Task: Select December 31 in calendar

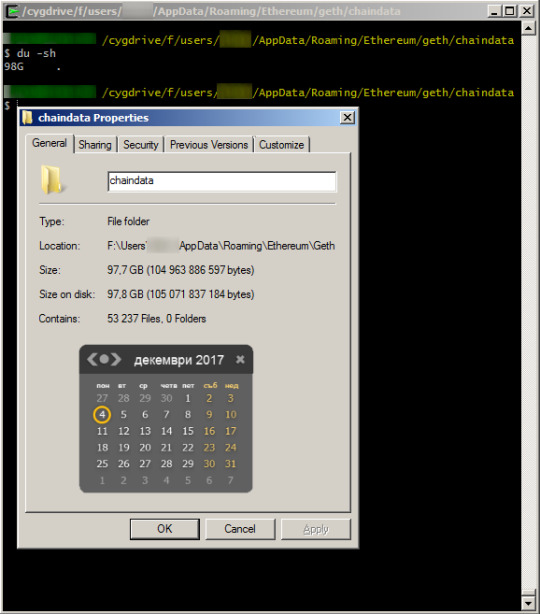Action: pyautogui.click(x=231, y=464)
